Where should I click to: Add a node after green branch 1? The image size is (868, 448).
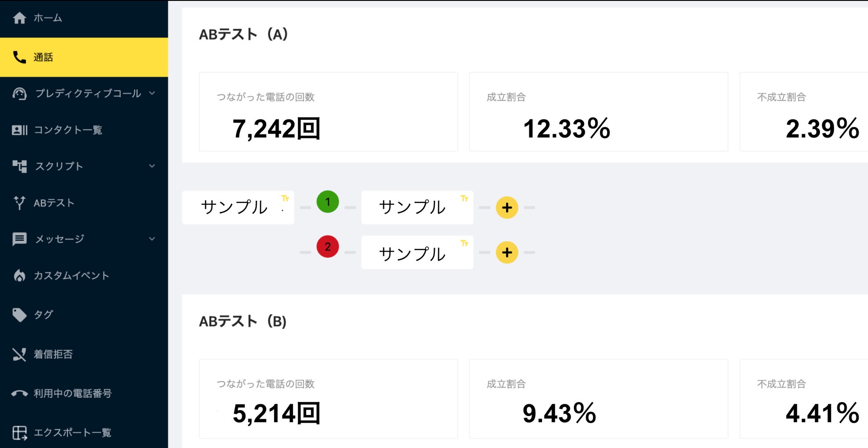[x=507, y=208]
